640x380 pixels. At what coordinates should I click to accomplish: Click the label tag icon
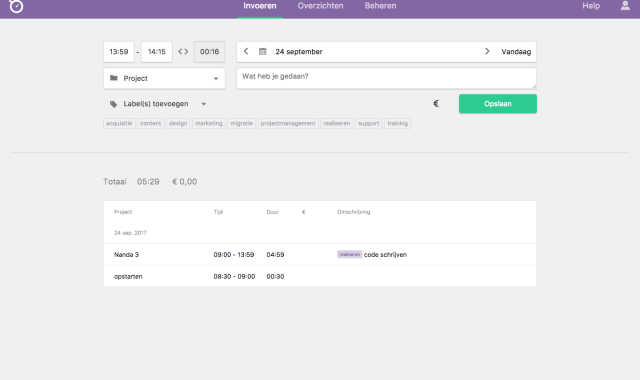point(113,104)
